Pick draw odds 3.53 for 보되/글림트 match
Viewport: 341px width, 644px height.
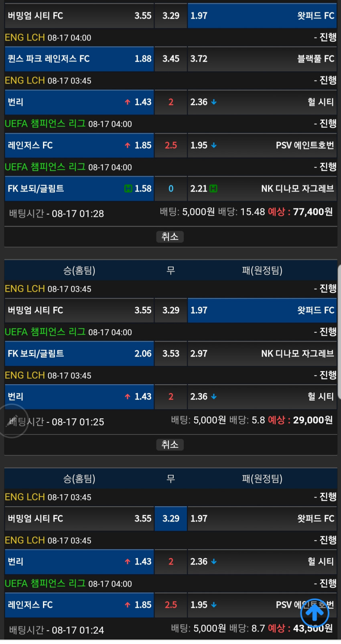point(171,353)
